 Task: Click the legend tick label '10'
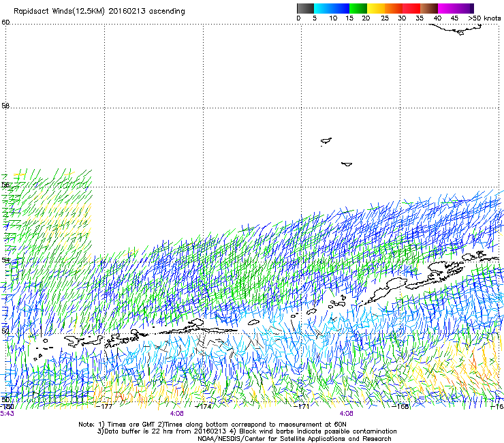(333, 18)
